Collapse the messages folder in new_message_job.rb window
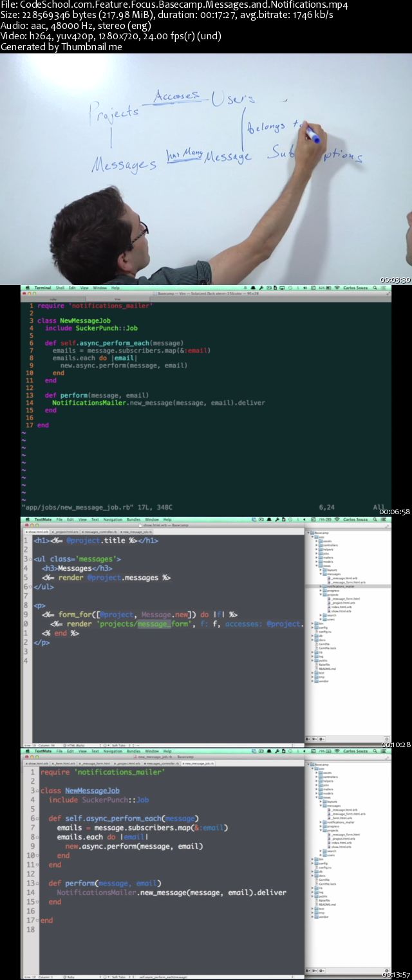This screenshot has width=412, height=980. click(x=321, y=806)
